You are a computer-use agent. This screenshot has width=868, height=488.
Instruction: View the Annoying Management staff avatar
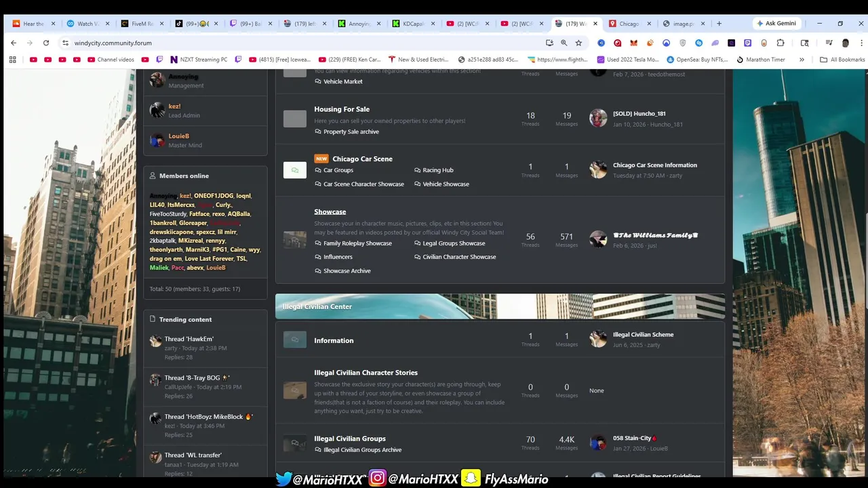coord(157,80)
